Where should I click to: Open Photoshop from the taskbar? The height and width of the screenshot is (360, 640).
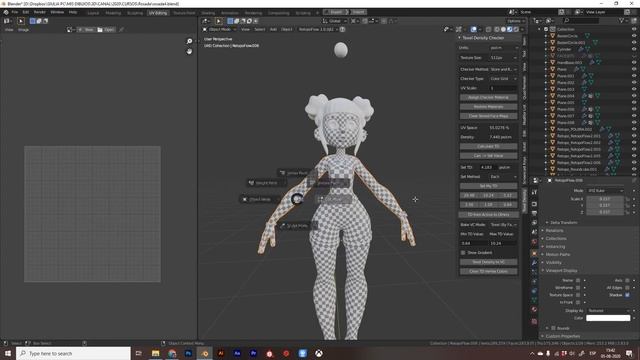coord(188,353)
